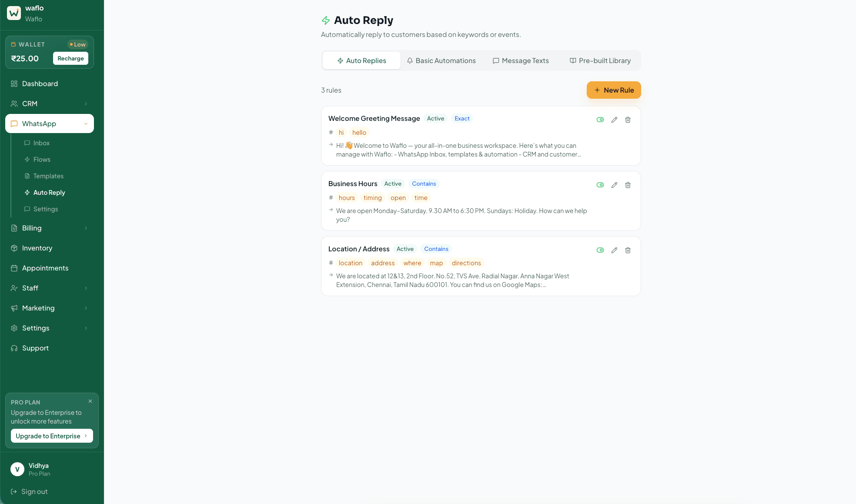The height and width of the screenshot is (504, 856).
Task: Click Upgrade to Enterprise button
Action: point(52,436)
